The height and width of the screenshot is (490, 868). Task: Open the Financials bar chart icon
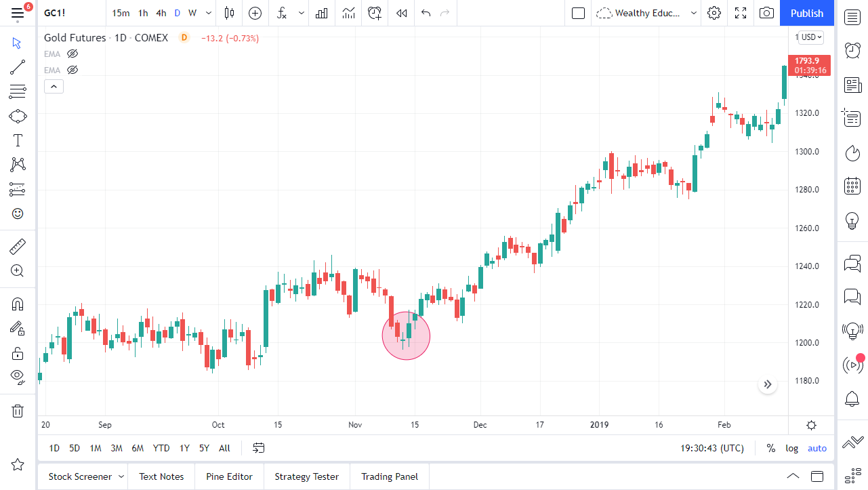(x=322, y=13)
